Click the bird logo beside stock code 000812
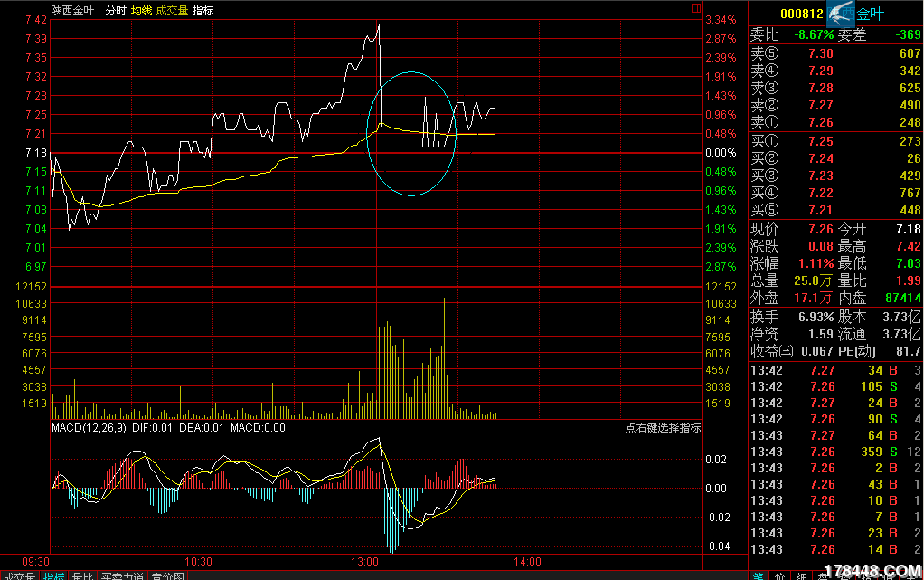This screenshot has height=580, width=924. (840, 13)
